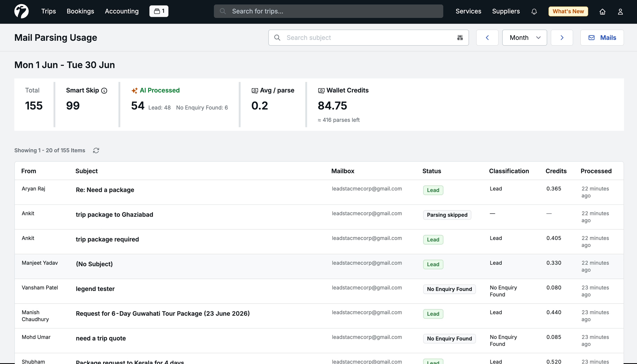Click the AI Processed sparkle icon
This screenshot has width=637, height=364.
[135, 91]
